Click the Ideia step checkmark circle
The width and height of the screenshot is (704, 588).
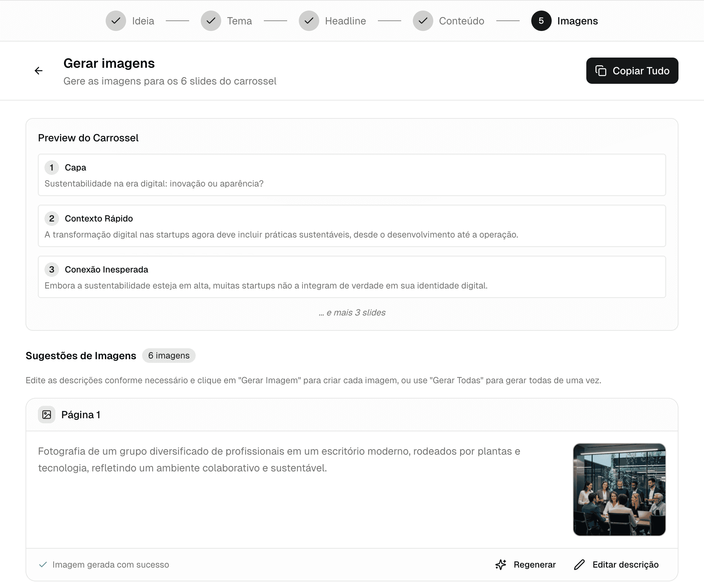coord(116,21)
